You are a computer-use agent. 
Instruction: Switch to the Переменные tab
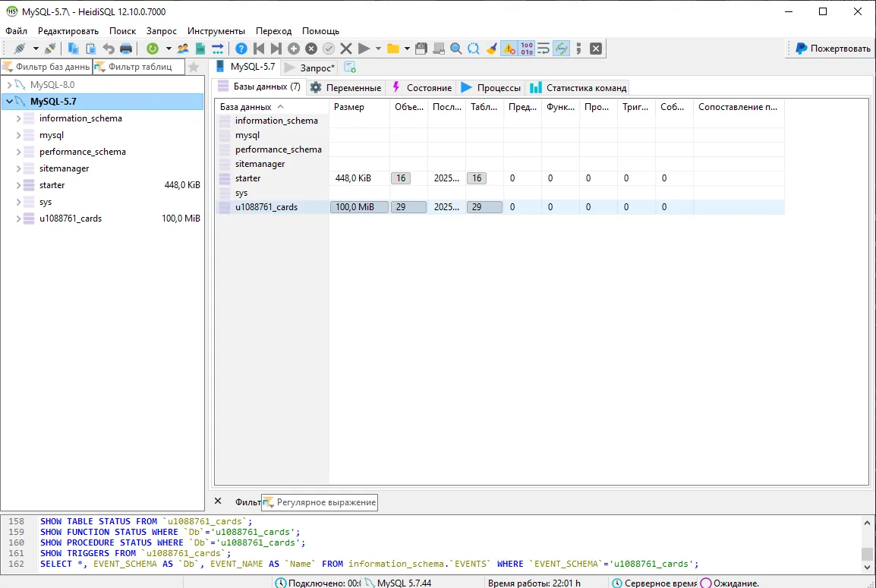(x=346, y=88)
